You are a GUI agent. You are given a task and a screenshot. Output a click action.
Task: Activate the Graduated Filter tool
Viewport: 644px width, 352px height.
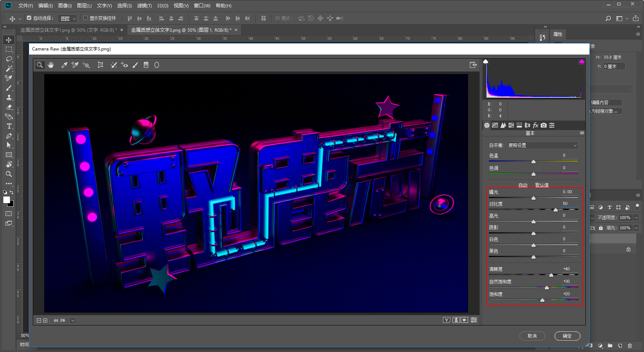146,65
